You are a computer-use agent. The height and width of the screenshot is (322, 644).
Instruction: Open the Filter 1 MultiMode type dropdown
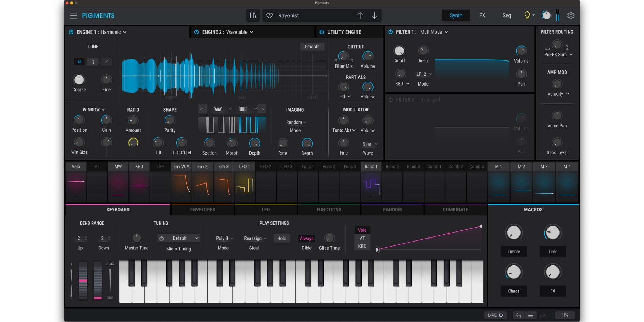434,32
